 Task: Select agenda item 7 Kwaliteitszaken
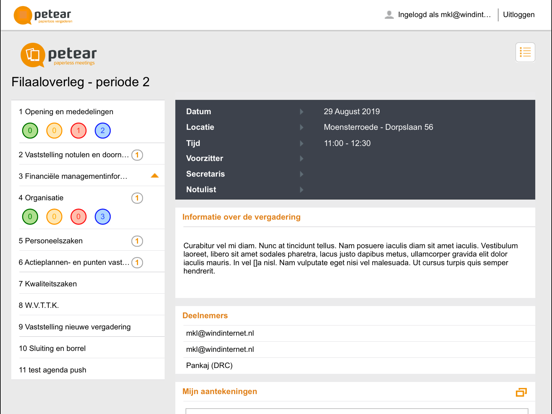(x=48, y=284)
